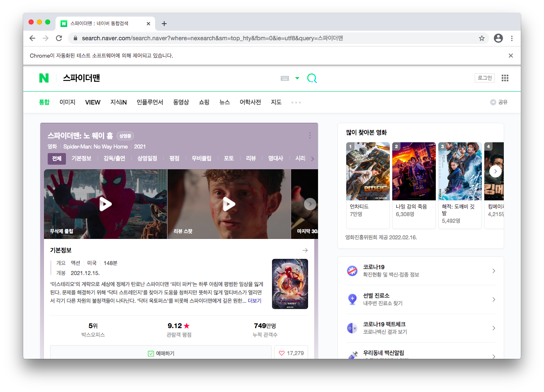Open 코로나19 확진현황 link
The image size is (544, 392).
pyautogui.click(x=421, y=271)
